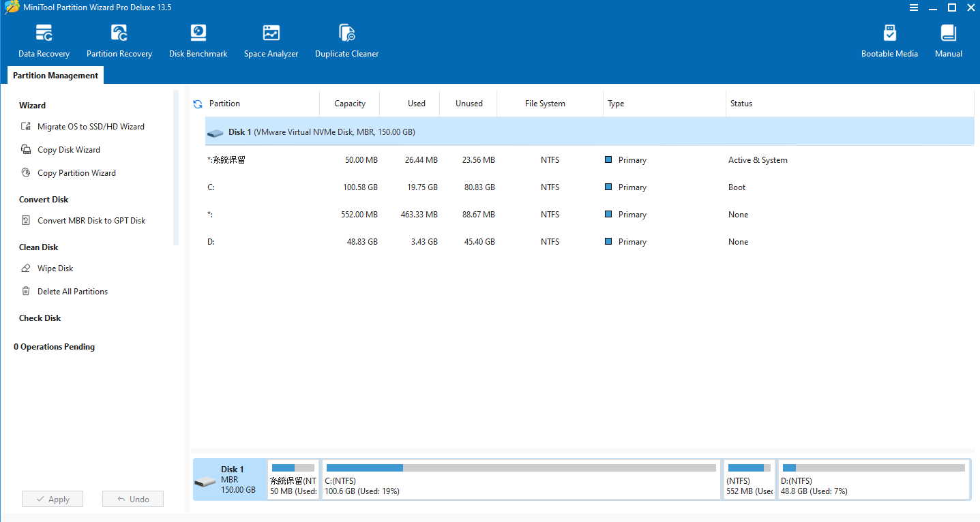The image size is (980, 522).
Task: Click the Boot status cell
Action: point(737,187)
